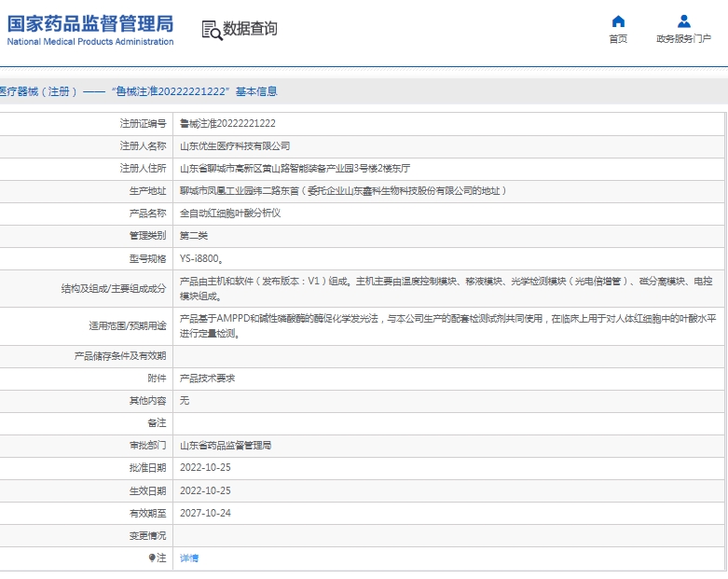Screen dimensions: 728x579
Task: Select intended use text starting 产品基于AMPPD
Action: (x=448, y=326)
